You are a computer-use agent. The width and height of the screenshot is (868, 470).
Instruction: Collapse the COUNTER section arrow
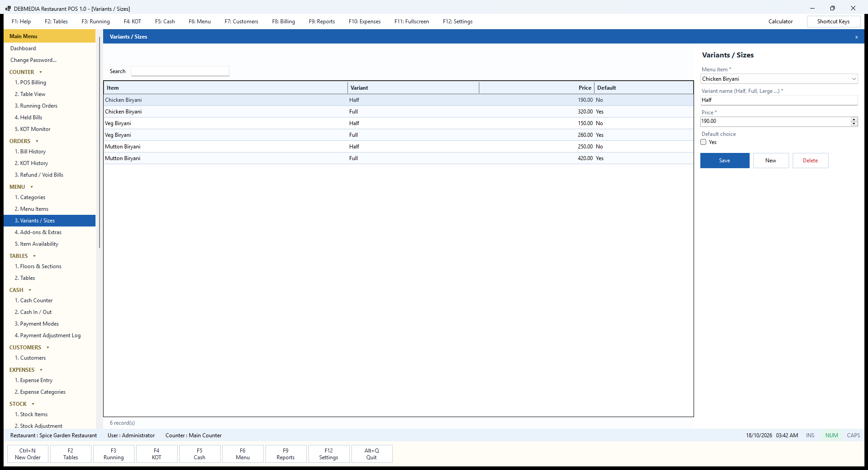[x=41, y=72]
